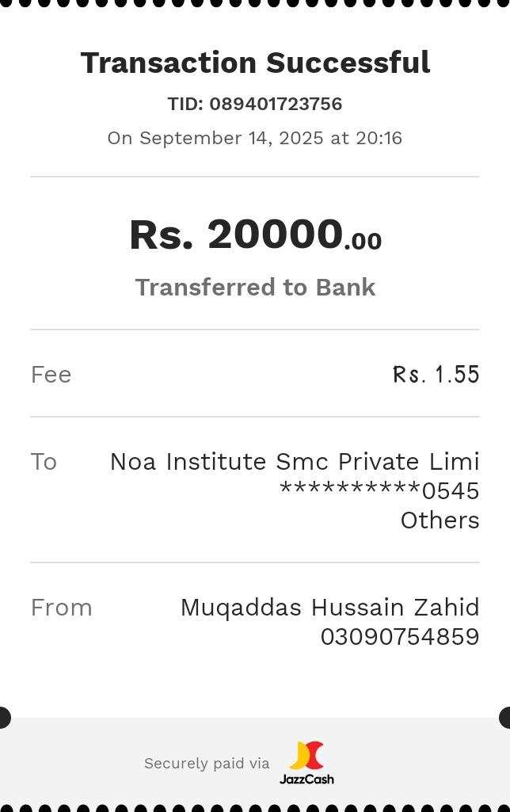The image size is (510, 812).
Task: Click the divider line under the transaction date
Action: coord(255,177)
